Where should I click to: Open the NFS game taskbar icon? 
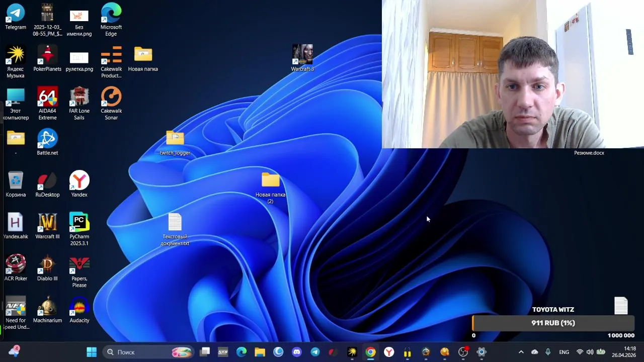[x=223, y=352]
